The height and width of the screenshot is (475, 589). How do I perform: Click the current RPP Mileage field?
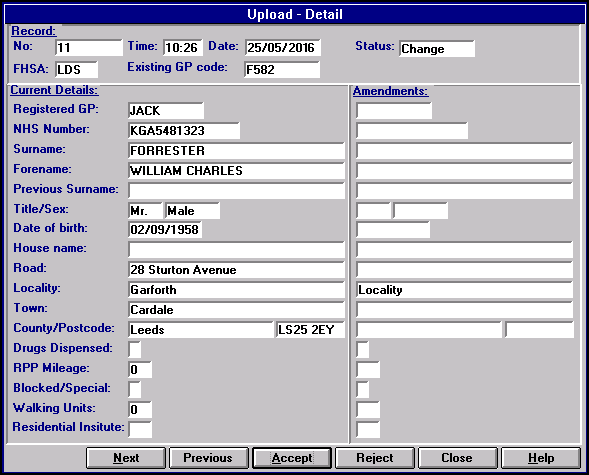140,369
